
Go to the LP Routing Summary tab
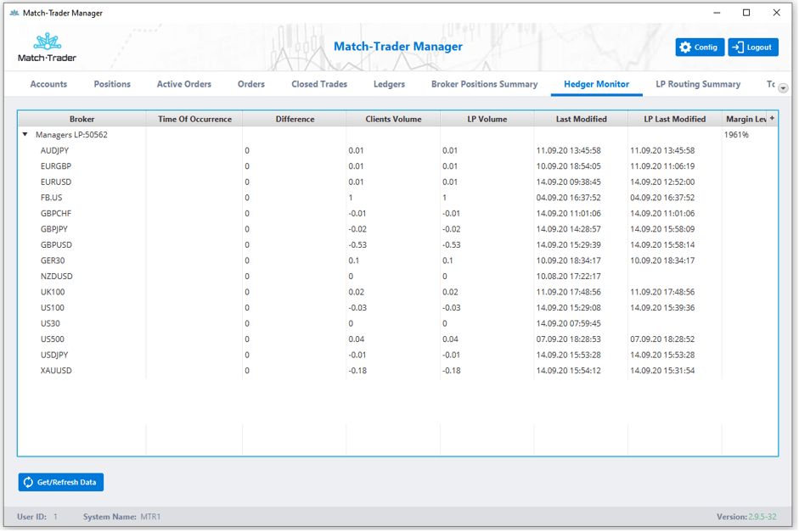(698, 84)
